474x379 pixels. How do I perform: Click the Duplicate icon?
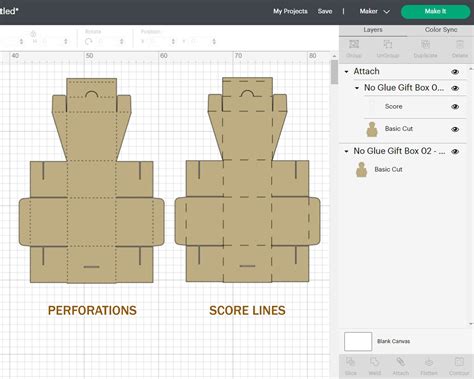click(x=425, y=44)
